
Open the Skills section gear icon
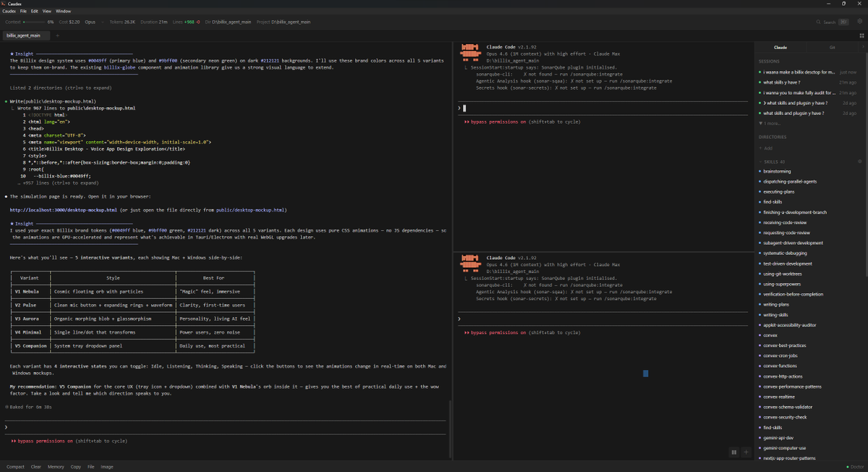pyautogui.click(x=859, y=161)
